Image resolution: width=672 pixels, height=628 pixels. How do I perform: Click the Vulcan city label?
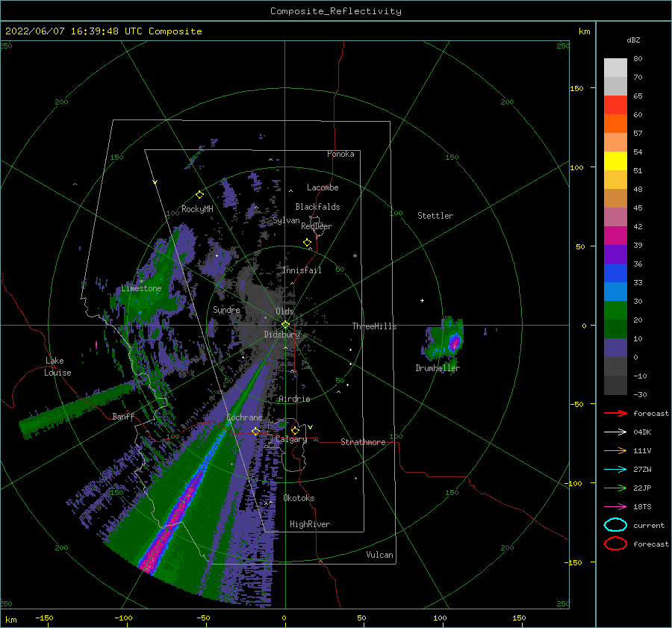tap(380, 554)
